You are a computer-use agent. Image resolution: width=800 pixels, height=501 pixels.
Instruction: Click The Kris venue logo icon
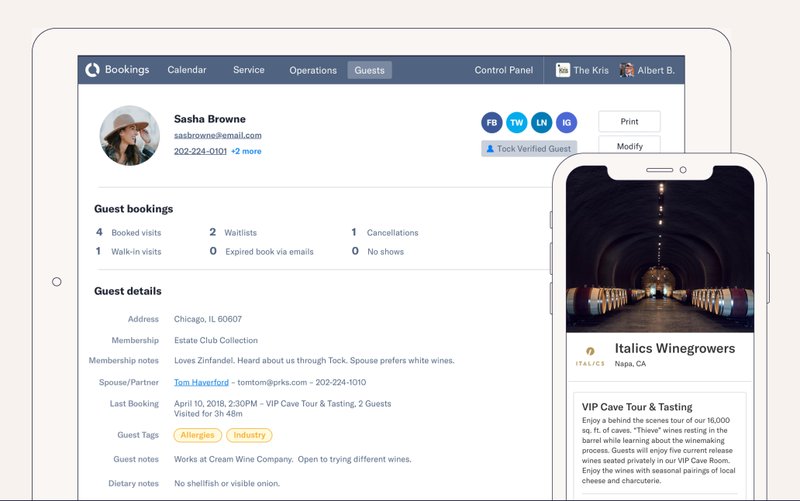563,70
